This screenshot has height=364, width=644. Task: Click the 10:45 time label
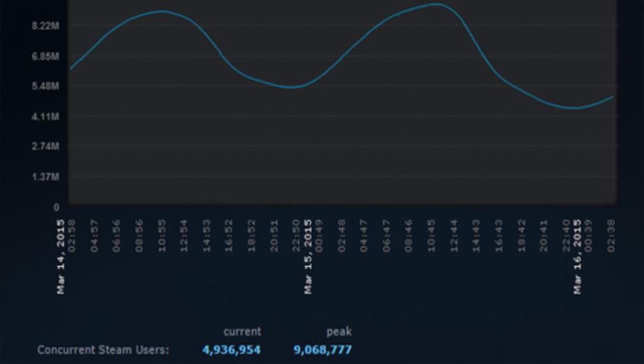click(x=431, y=236)
